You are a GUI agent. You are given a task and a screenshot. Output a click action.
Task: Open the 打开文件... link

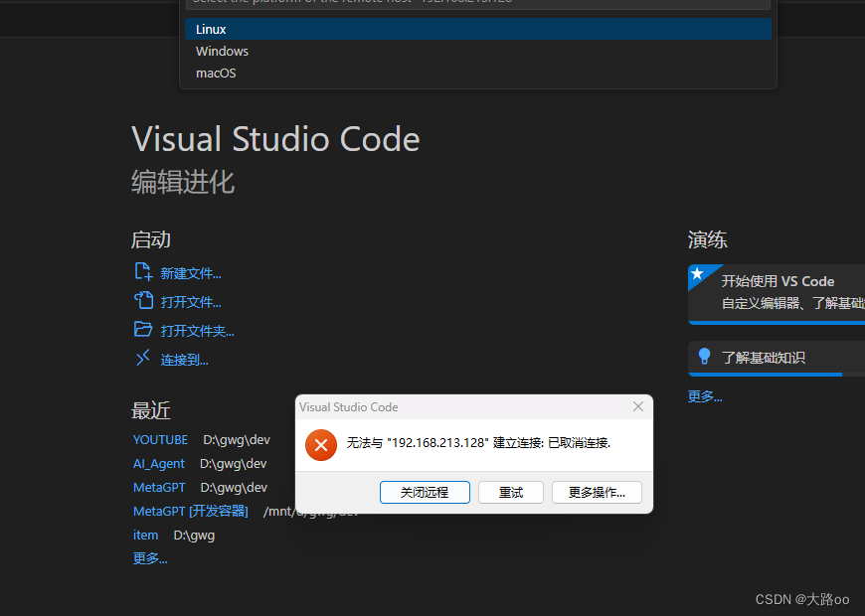click(x=191, y=302)
